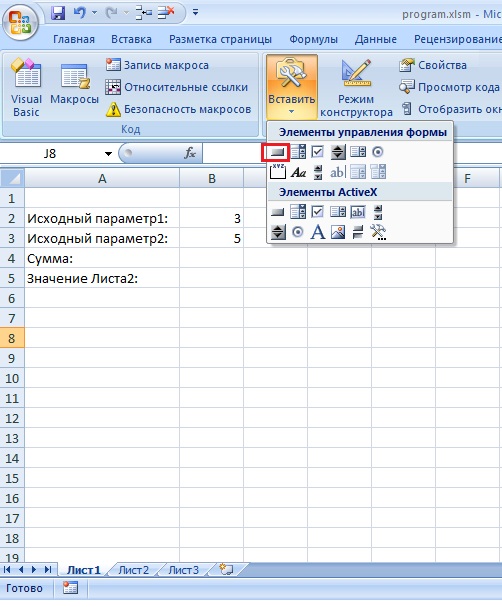Viewport: 502px width, 607px height.
Task: Open More Controls hammer-wrench icon
Action: (378, 232)
